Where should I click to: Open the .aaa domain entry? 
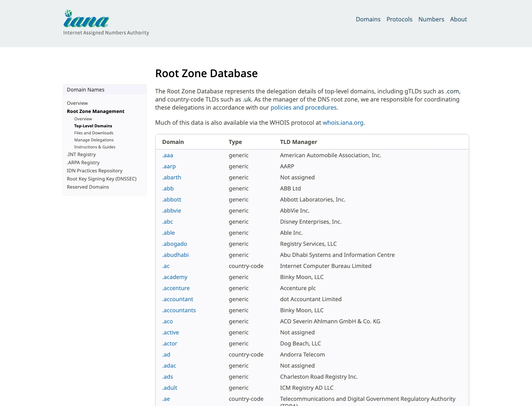[168, 155]
